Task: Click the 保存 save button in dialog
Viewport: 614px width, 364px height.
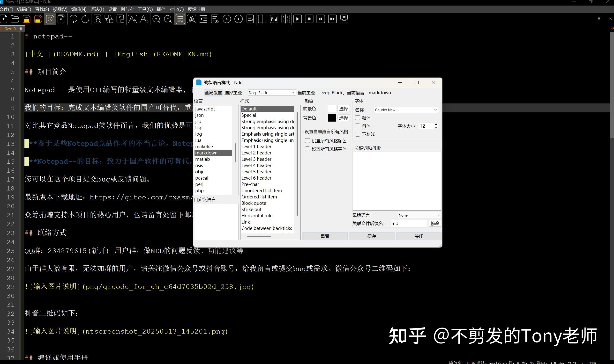Action: (x=372, y=236)
